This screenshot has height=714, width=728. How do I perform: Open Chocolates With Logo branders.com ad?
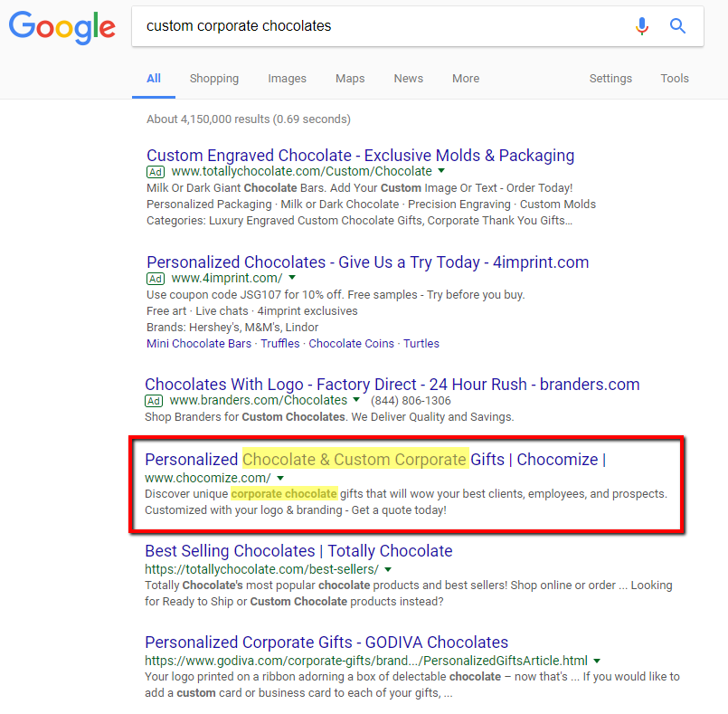pyautogui.click(x=392, y=385)
